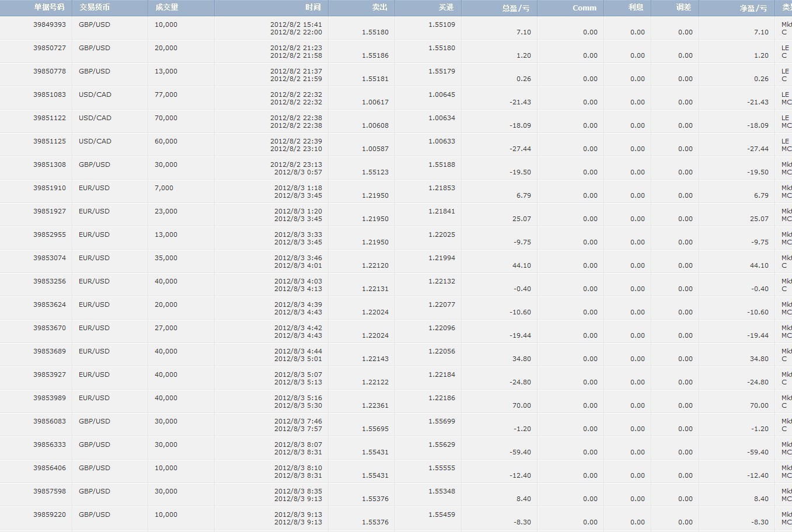The image size is (792, 532).
Task: Click GBP/USD in order 39849393 row
Action: [95, 24]
